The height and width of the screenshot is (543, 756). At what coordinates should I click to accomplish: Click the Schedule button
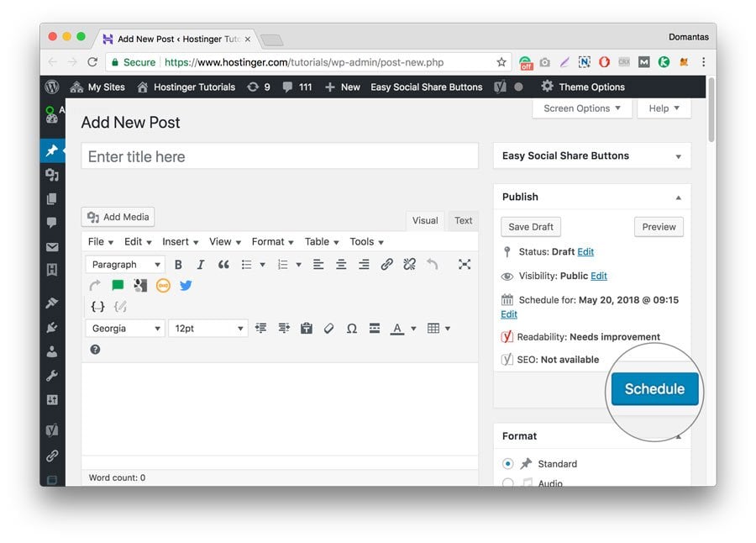click(654, 388)
